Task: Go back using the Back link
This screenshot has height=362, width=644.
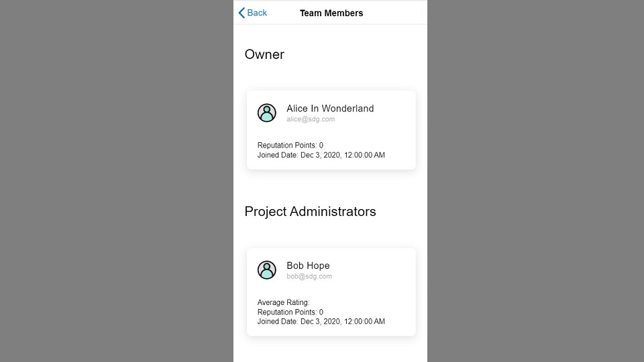Action: (253, 13)
